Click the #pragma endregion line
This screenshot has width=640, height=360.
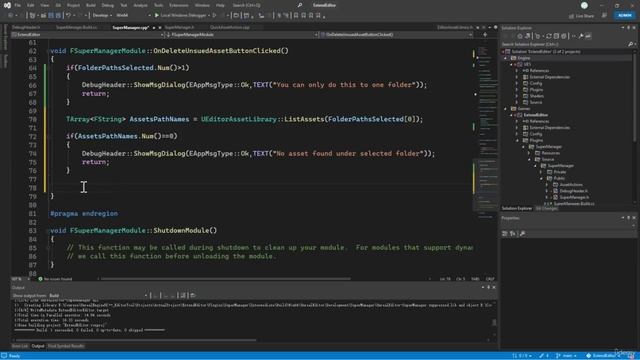click(84, 213)
